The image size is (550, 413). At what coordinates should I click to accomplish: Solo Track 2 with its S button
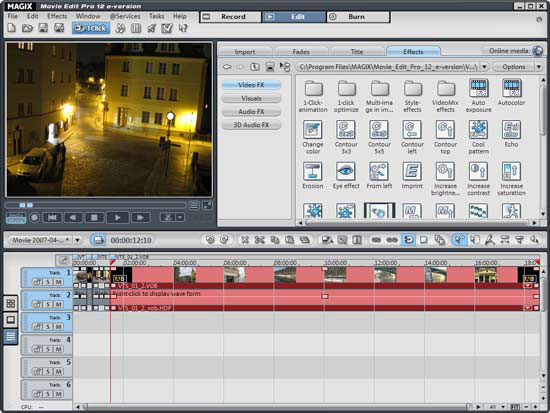48,304
